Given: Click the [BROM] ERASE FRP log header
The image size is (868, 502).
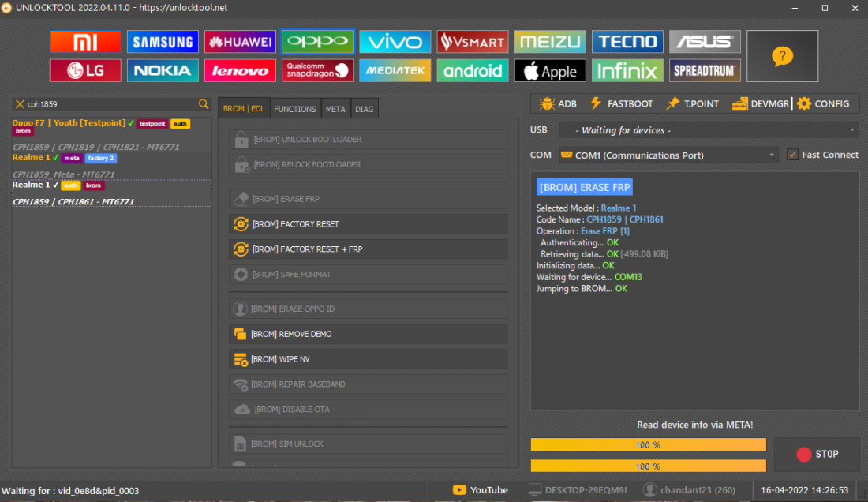Looking at the screenshot, I should click(x=585, y=187).
